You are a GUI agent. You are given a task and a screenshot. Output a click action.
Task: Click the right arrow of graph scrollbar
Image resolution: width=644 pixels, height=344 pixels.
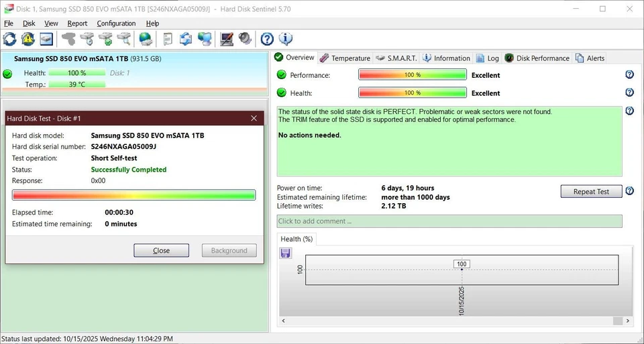(628, 321)
